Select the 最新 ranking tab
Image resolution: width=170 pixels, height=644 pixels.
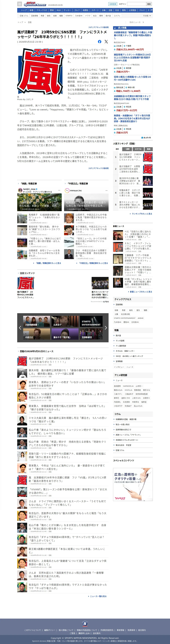(117, 149)
